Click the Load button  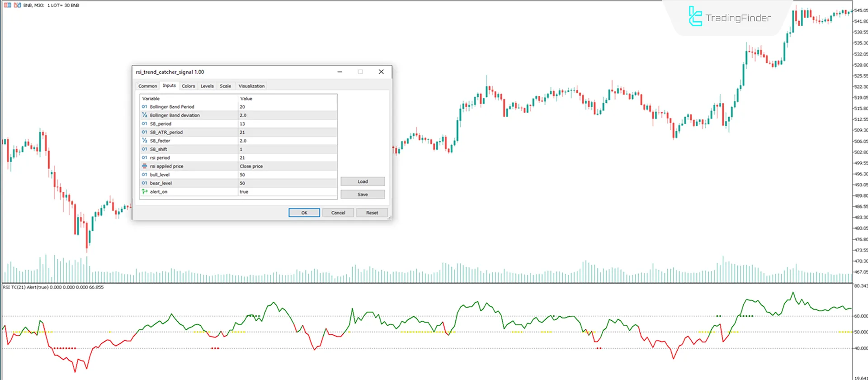point(363,181)
